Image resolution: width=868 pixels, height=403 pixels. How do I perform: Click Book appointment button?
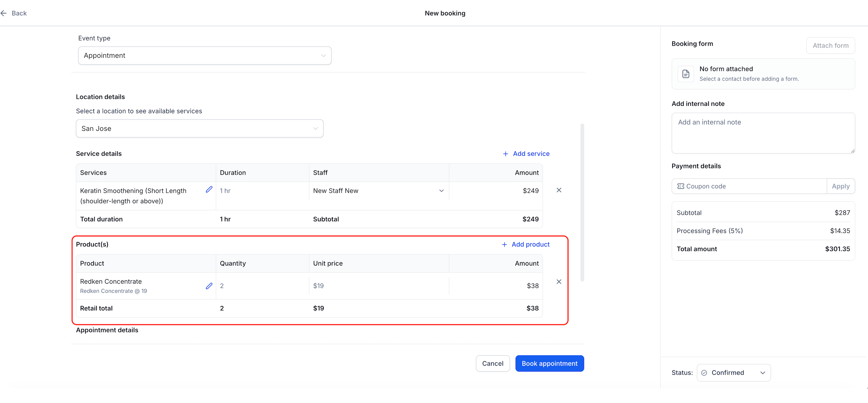(549, 364)
